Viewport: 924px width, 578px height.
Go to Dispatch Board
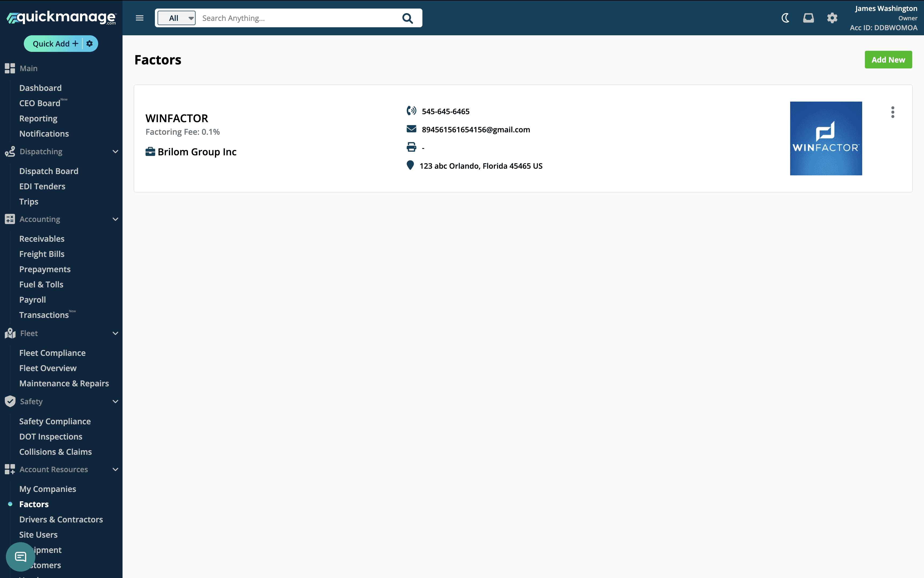tap(49, 171)
